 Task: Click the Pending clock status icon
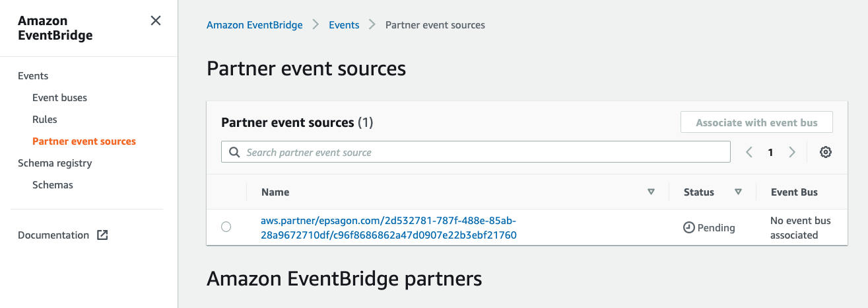coord(688,227)
